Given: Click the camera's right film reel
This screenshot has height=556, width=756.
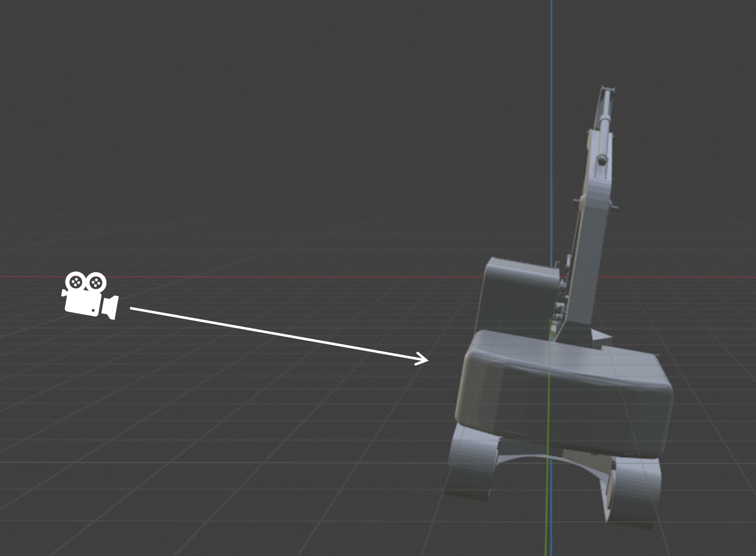Looking at the screenshot, I should tap(96, 283).
